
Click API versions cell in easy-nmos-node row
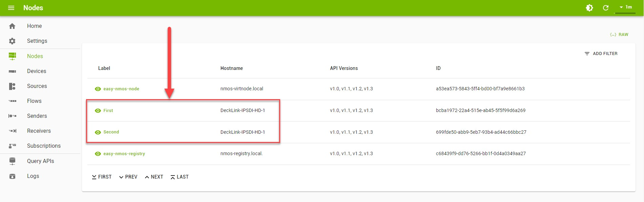(x=351, y=89)
